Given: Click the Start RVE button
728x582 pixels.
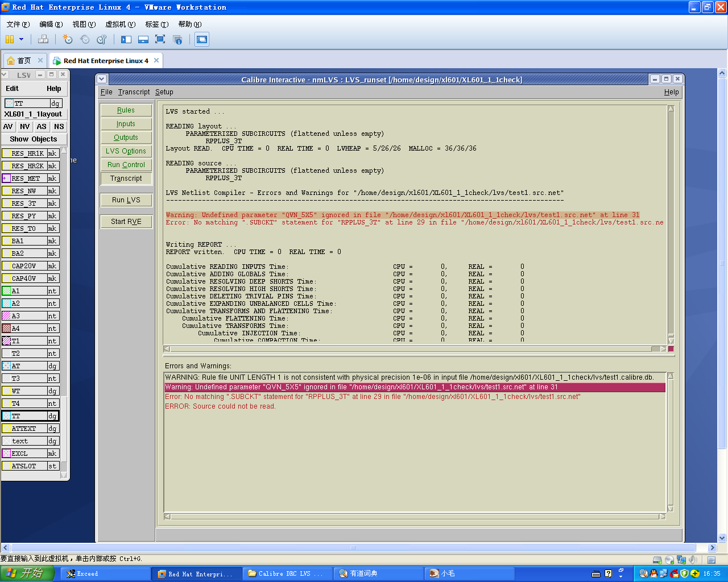Looking at the screenshot, I should coord(126,222).
